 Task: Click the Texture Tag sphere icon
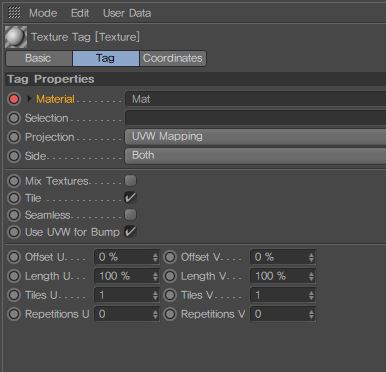pos(16,37)
